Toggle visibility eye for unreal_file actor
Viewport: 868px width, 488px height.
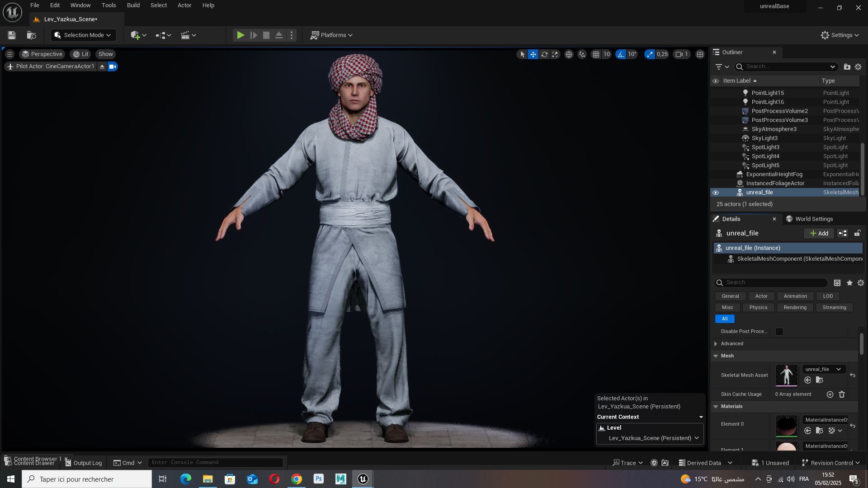(716, 193)
